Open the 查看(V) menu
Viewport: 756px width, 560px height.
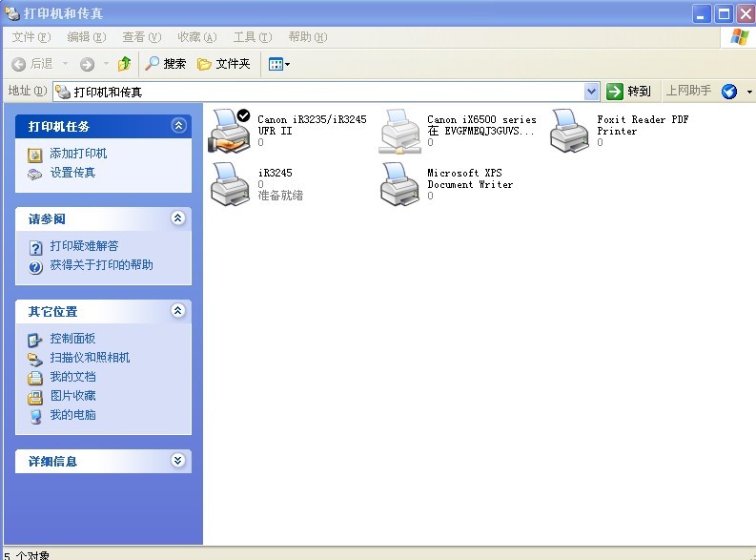pos(142,37)
